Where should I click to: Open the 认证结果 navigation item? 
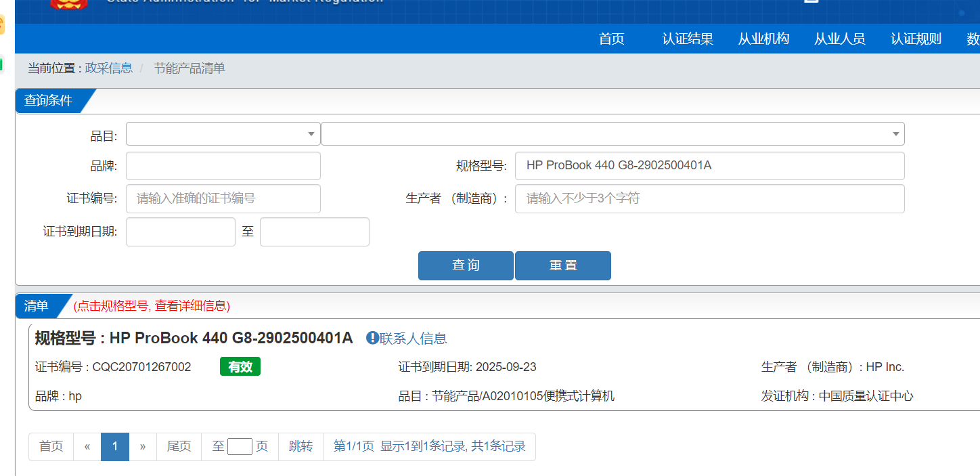[688, 39]
